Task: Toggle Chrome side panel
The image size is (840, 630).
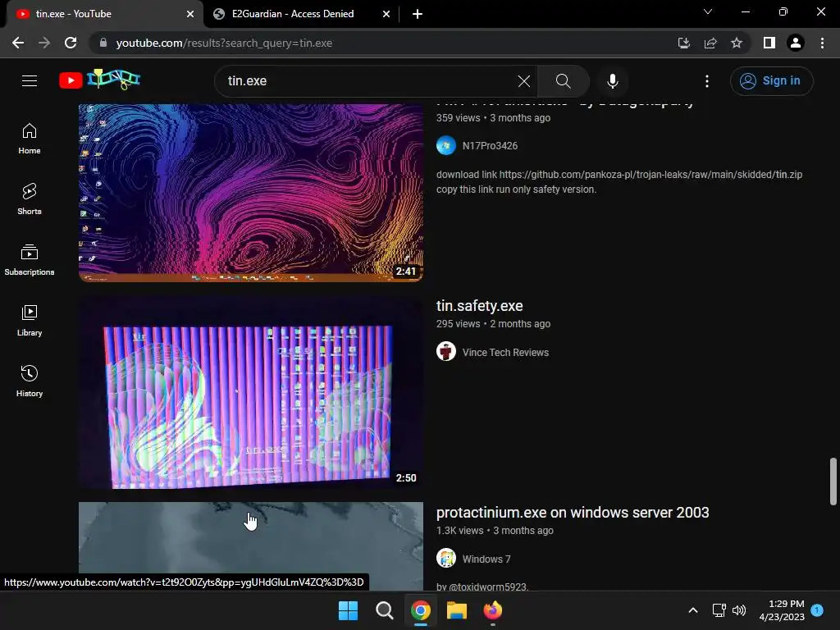Action: pos(769,43)
